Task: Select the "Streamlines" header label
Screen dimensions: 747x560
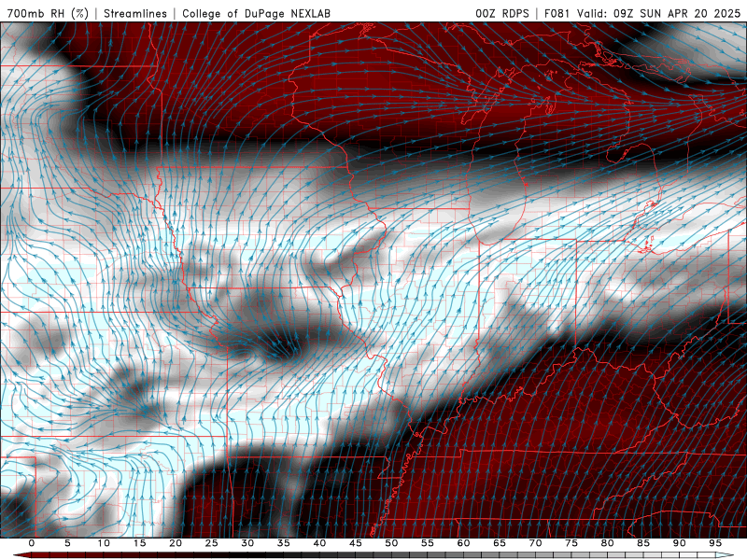Action: point(135,13)
